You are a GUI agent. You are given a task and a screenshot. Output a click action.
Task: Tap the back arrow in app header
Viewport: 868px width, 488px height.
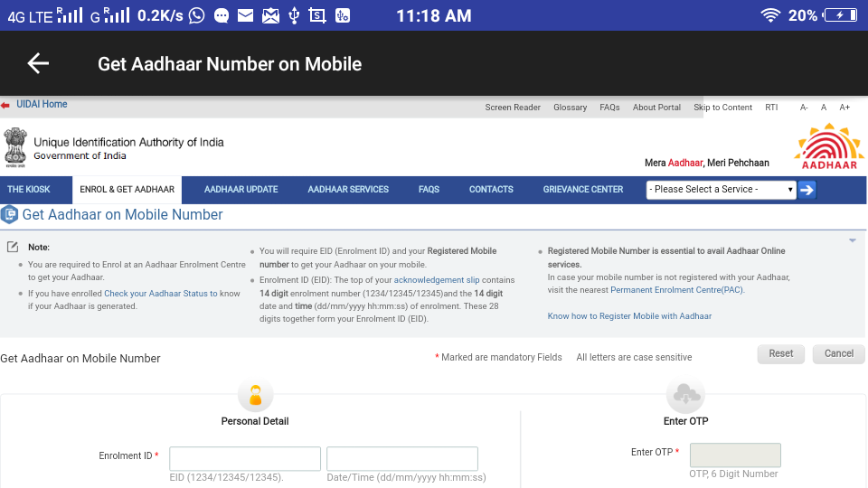[38, 63]
